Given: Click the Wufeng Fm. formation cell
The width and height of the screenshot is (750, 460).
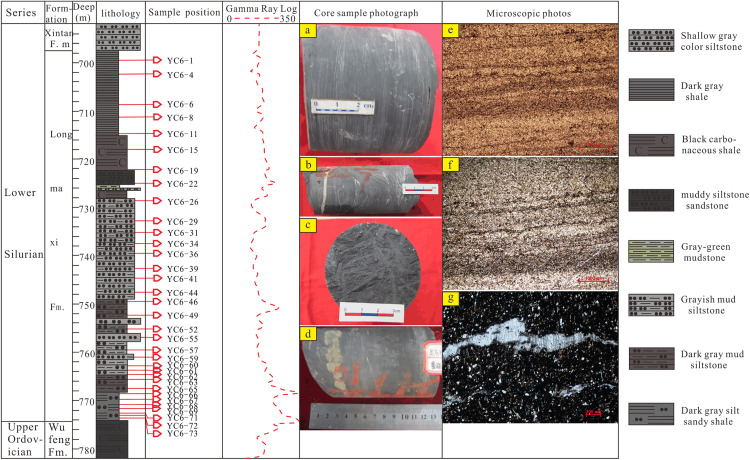Looking at the screenshot, I should [59, 439].
